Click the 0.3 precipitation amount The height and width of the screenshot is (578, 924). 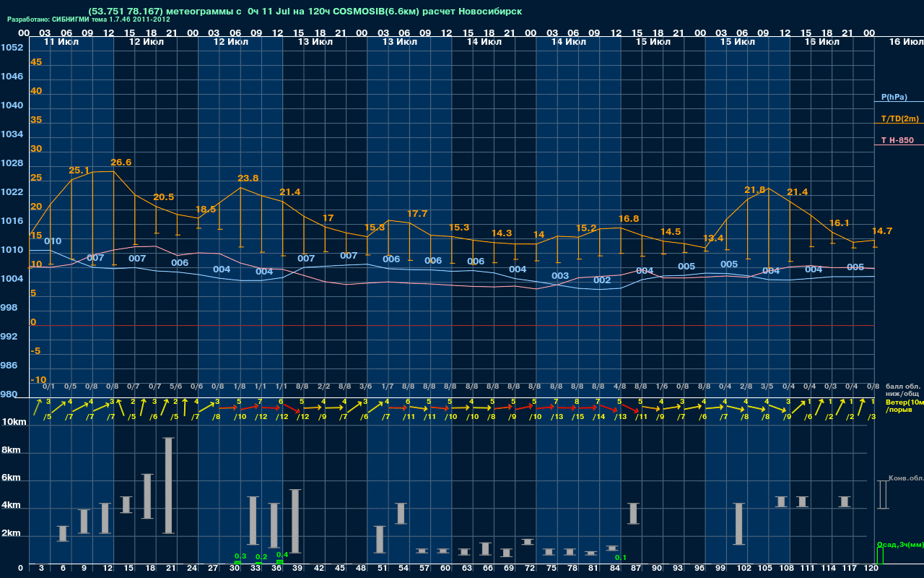pos(240,556)
